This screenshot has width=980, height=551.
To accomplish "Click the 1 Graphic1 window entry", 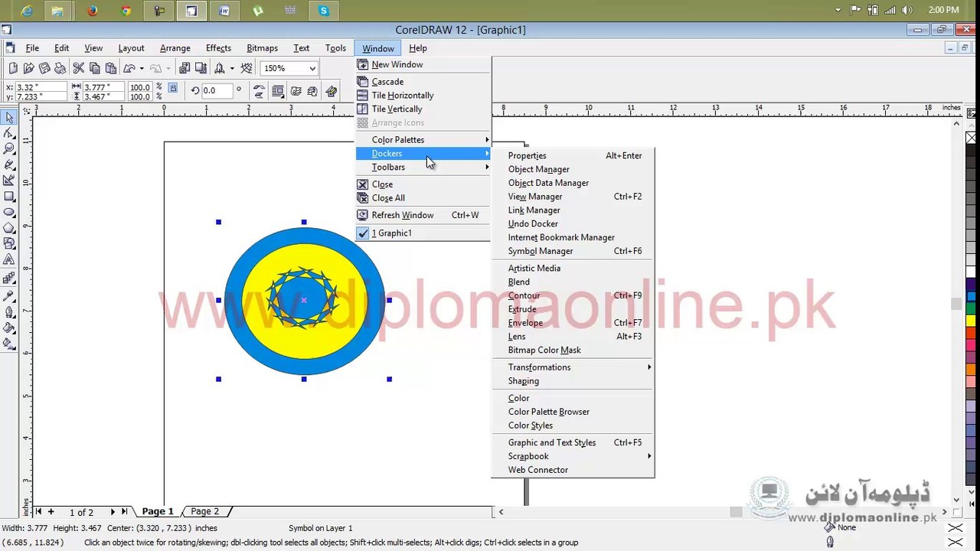I will tap(423, 233).
